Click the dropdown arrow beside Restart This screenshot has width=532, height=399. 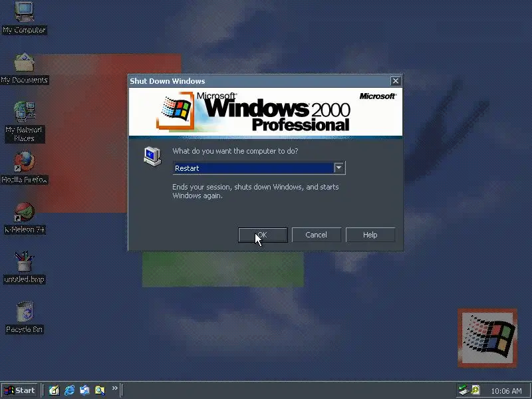[338, 168]
